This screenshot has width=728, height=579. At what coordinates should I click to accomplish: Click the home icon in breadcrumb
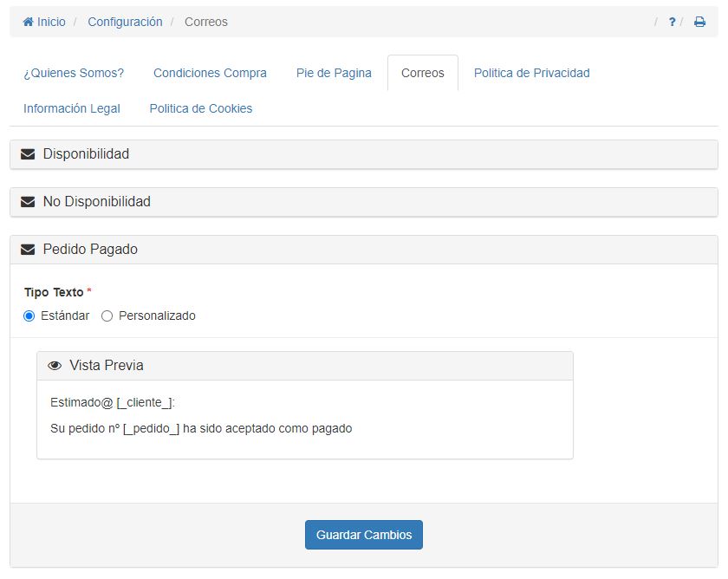(x=28, y=22)
